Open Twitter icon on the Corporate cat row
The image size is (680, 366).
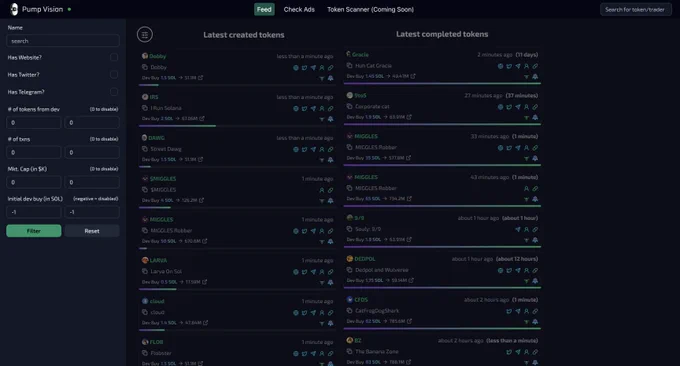[509, 107]
